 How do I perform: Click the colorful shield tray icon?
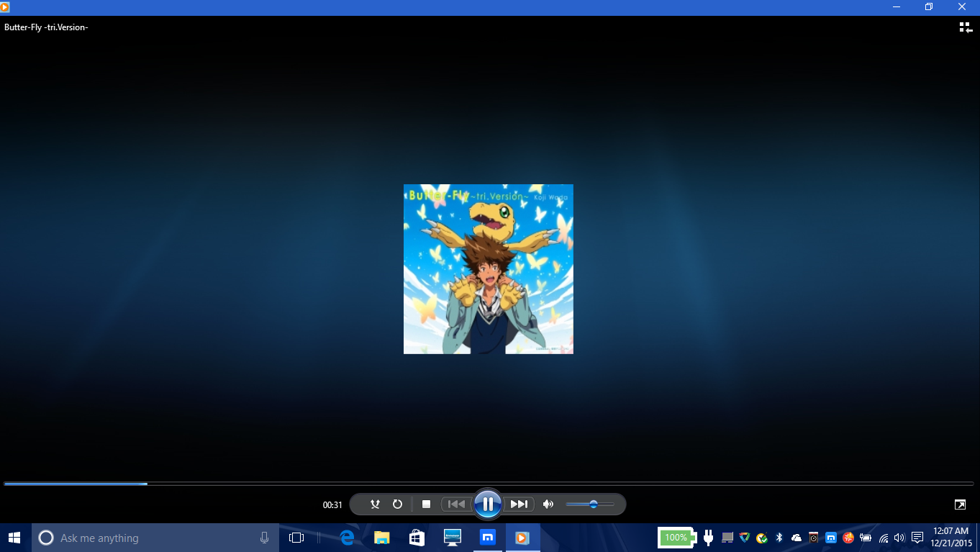[x=745, y=538]
